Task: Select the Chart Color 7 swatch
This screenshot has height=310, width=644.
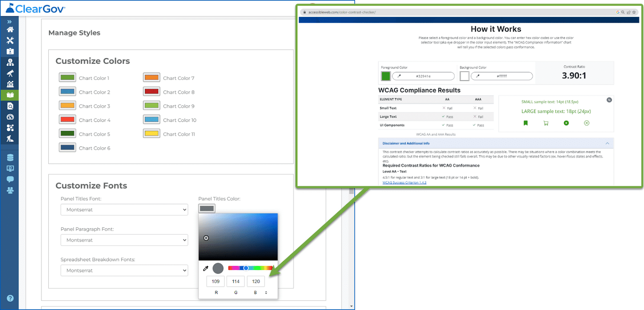Action: [152, 77]
